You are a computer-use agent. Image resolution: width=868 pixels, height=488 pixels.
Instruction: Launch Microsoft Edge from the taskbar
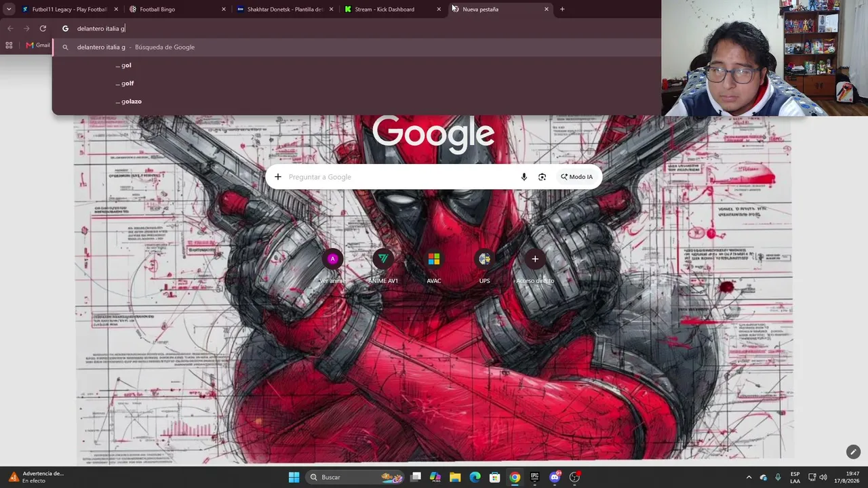(475, 477)
